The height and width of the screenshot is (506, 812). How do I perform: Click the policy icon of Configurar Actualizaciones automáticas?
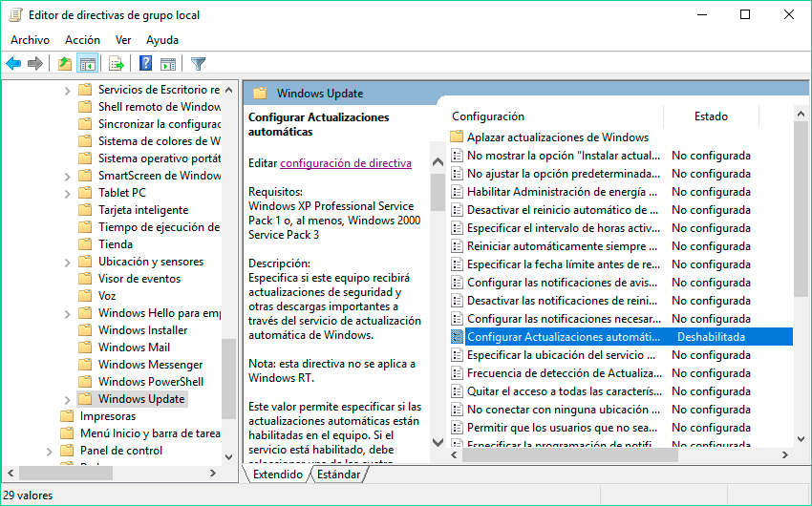pyautogui.click(x=457, y=337)
